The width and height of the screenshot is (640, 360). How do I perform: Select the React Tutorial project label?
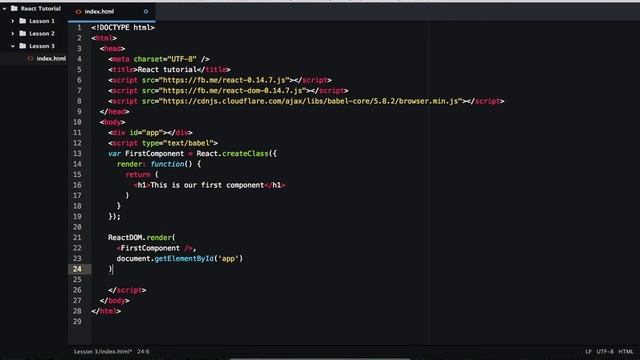point(40,9)
